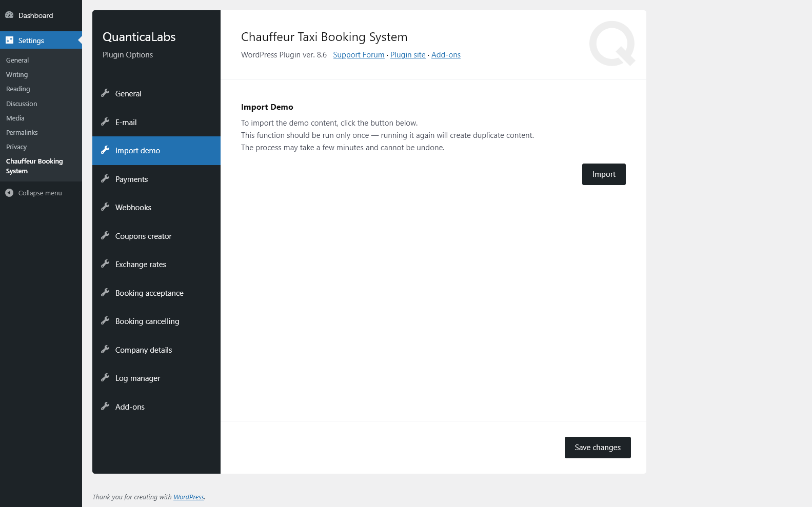Screen dimensions: 812x507
Task: Follow the Add-ons header link
Action: pos(446,55)
